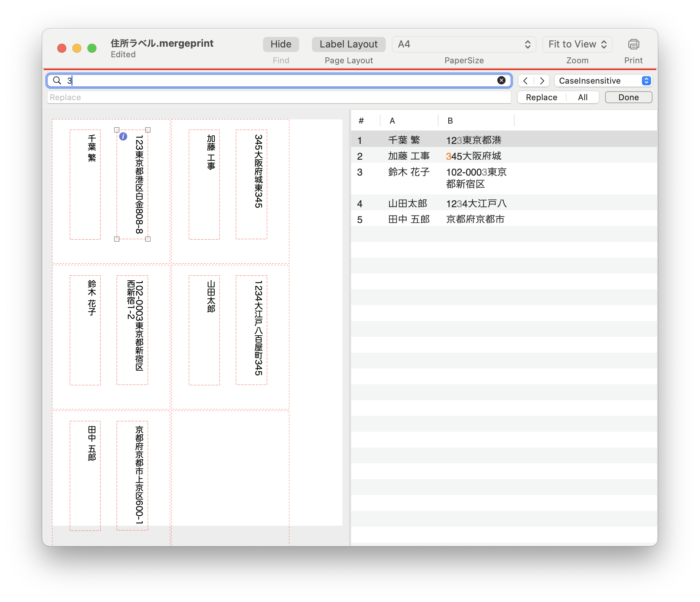Go to next search match
Image resolution: width=700 pixels, height=602 pixels.
pos(542,81)
